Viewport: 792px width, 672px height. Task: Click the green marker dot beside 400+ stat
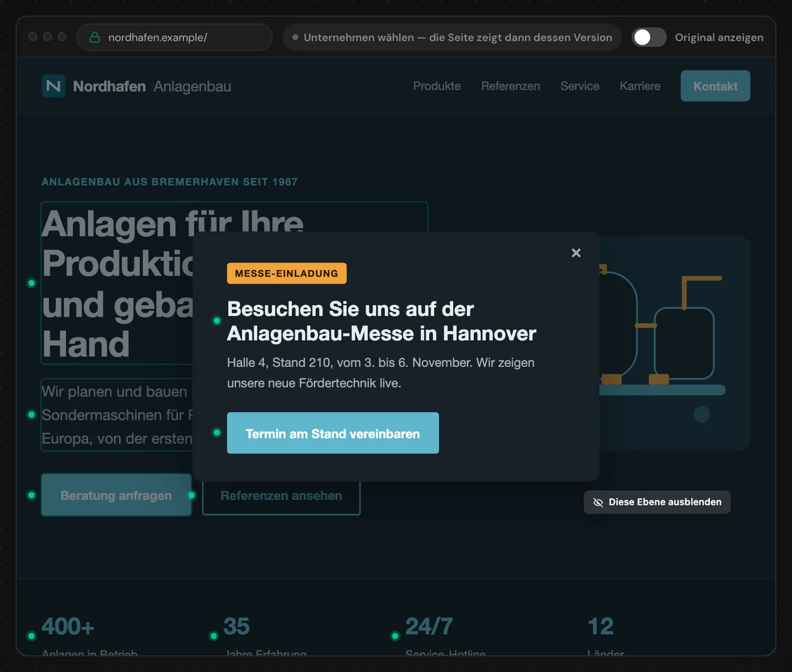(x=32, y=636)
